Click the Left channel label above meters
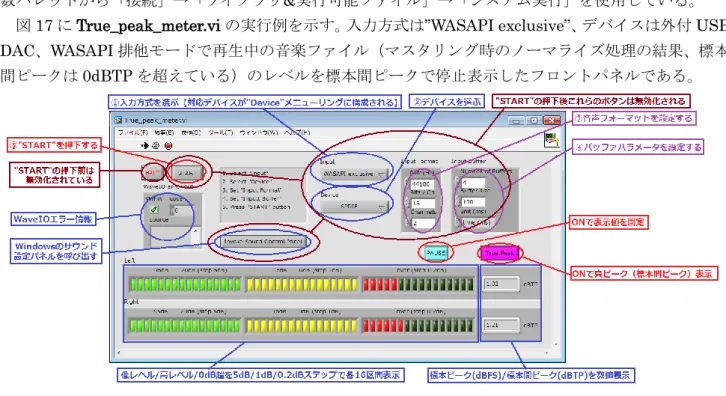Image resolution: width=726 pixels, height=396 pixels. (x=130, y=261)
